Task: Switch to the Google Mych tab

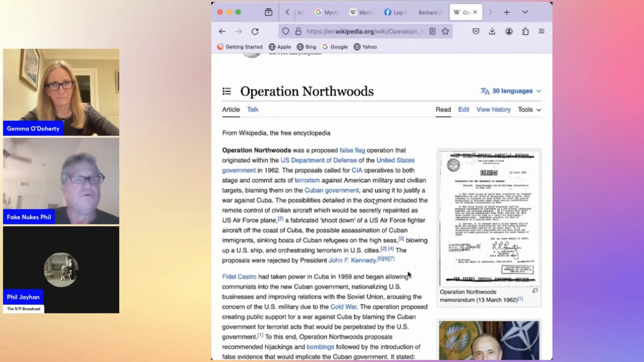Action: pyautogui.click(x=327, y=12)
